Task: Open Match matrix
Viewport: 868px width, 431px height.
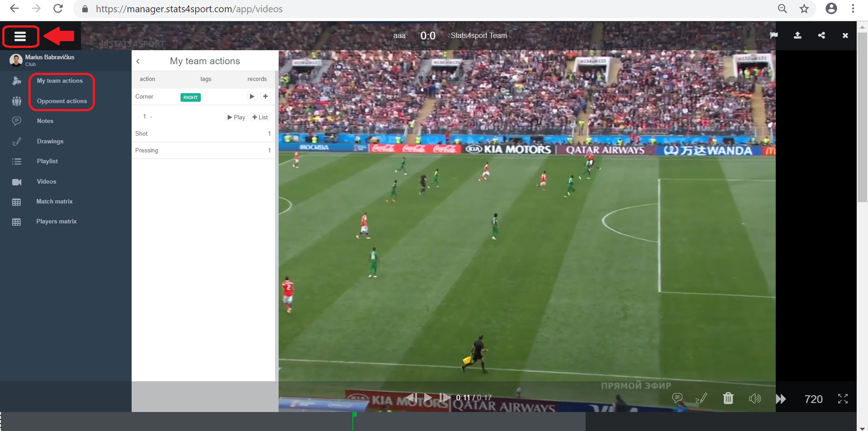Action: [54, 202]
